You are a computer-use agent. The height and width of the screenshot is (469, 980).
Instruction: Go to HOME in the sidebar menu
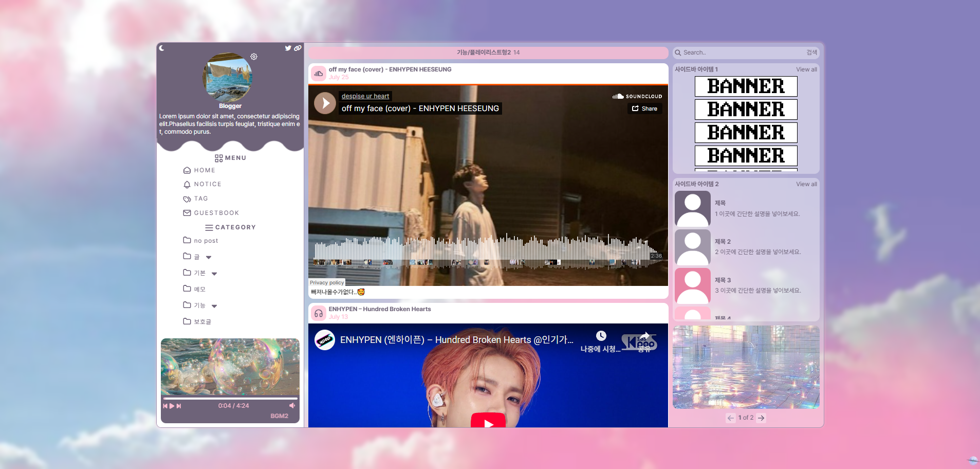205,170
